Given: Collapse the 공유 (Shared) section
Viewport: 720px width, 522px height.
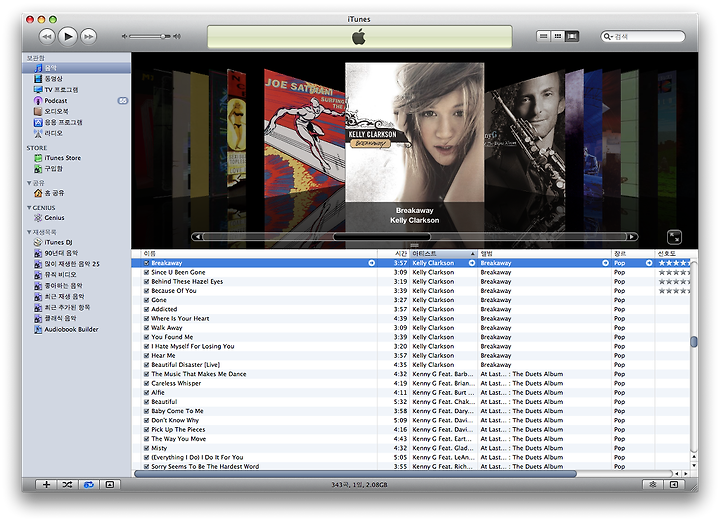Looking at the screenshot, I should (x=29, y=183).
